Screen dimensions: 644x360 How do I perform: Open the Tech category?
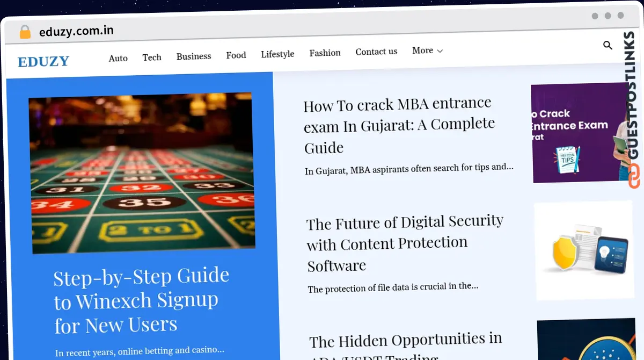[152, 57]
